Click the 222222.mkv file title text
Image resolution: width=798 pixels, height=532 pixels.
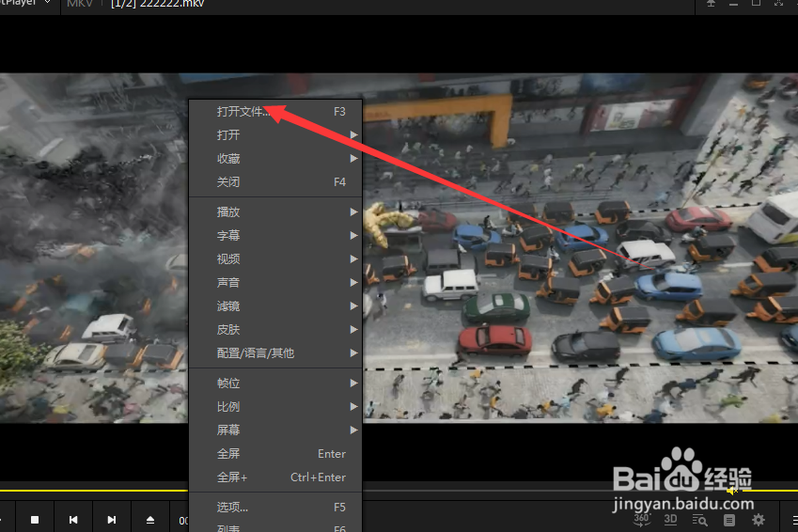point(171,4)
